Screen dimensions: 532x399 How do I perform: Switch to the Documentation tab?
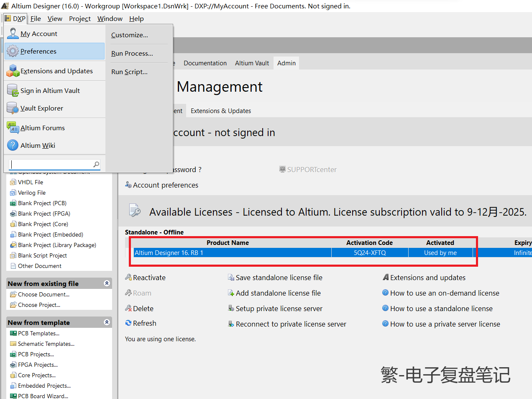coord(205,63)
